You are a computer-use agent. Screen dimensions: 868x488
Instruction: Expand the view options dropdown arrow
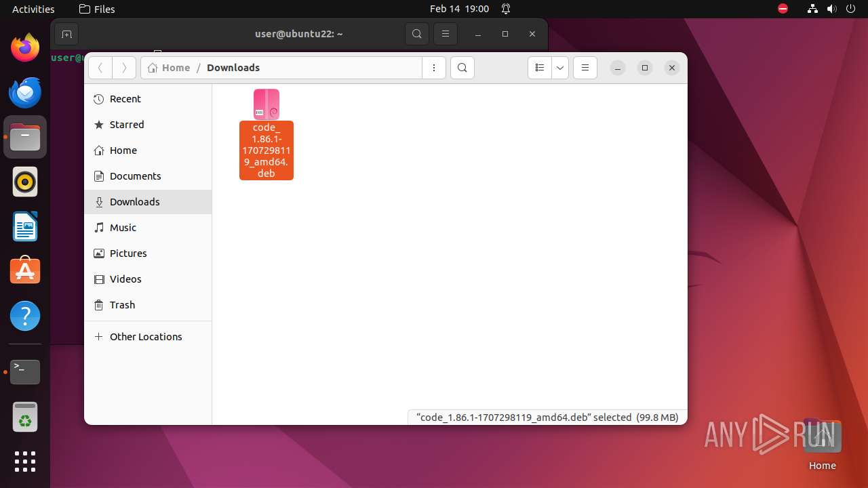(560, 68)
